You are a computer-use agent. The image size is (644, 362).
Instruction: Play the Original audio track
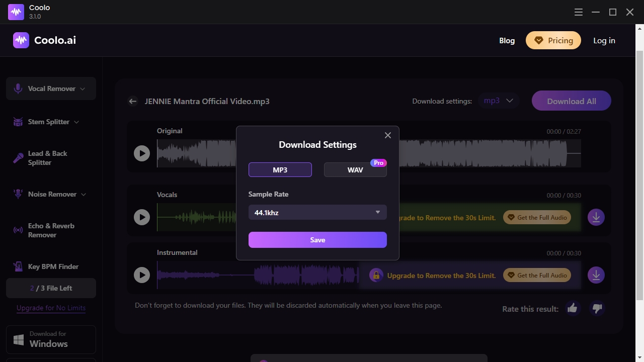point(142,153)
